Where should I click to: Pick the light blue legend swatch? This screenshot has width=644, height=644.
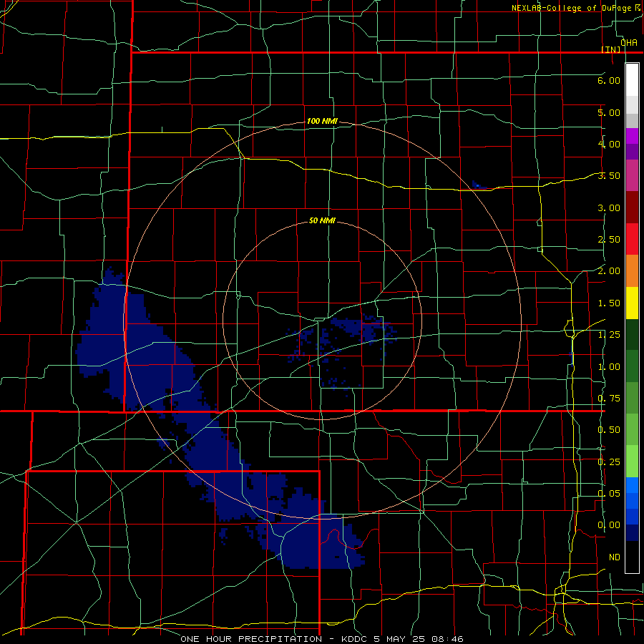pos(632,485)
